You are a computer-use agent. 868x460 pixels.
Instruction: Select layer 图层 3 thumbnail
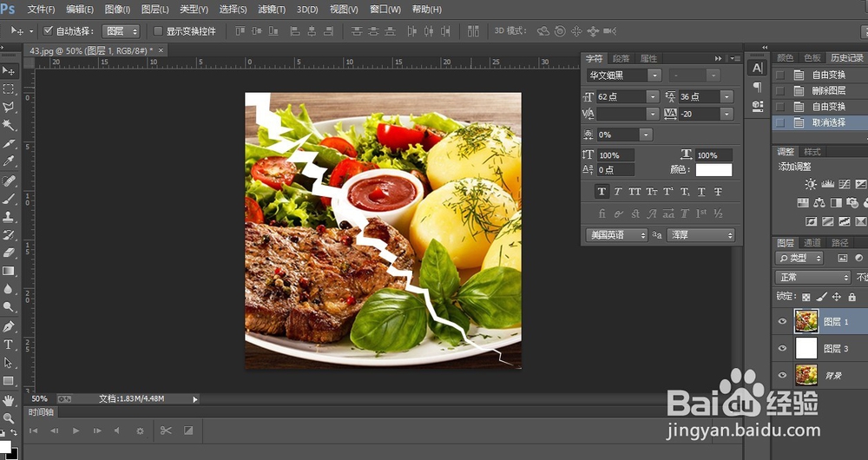tap(806, 348)
